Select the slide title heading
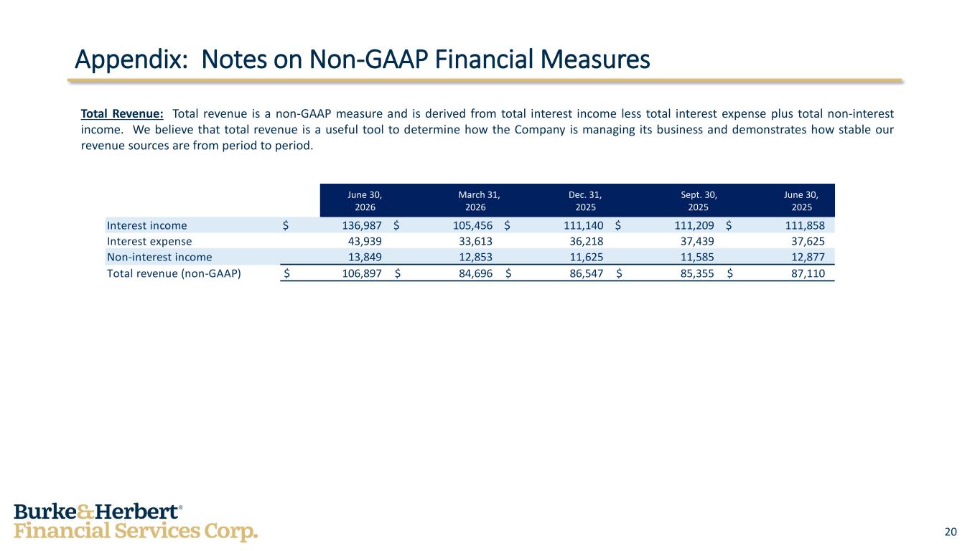Viewport: 980px width, 551px height. [363, 60]
